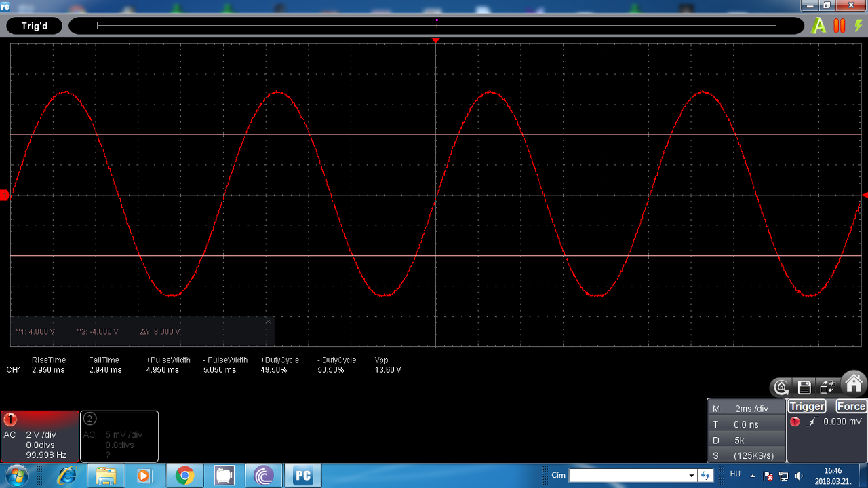Click the FallTime measurement 2.940 ms
The image size is (868, 488).
pyautogui.click(x=105, y=370)
